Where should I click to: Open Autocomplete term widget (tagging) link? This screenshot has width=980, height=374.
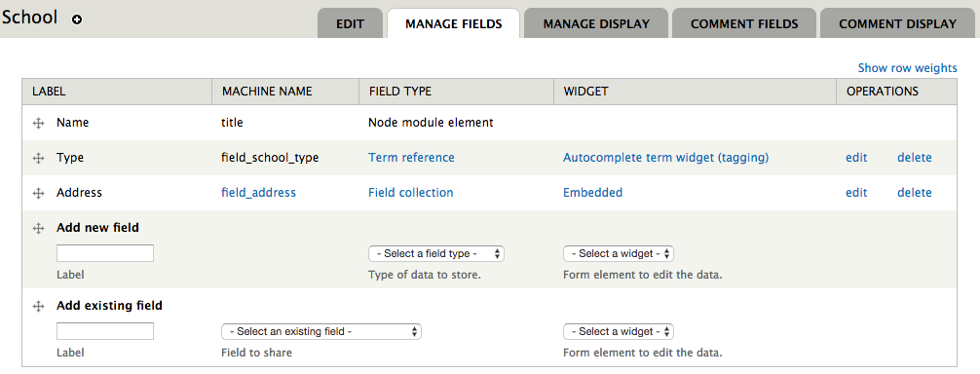coord(665,158)
